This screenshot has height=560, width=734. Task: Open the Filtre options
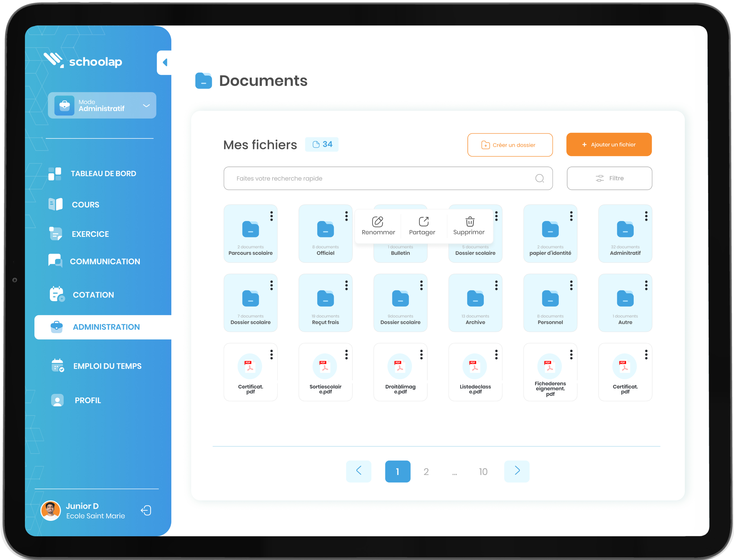pos(609,178)
